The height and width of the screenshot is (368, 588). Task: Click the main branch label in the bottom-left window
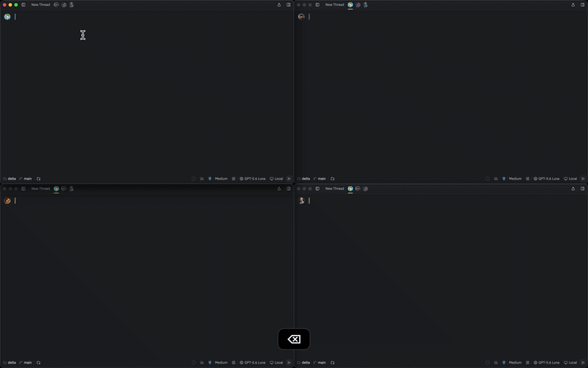pos(28,363)
